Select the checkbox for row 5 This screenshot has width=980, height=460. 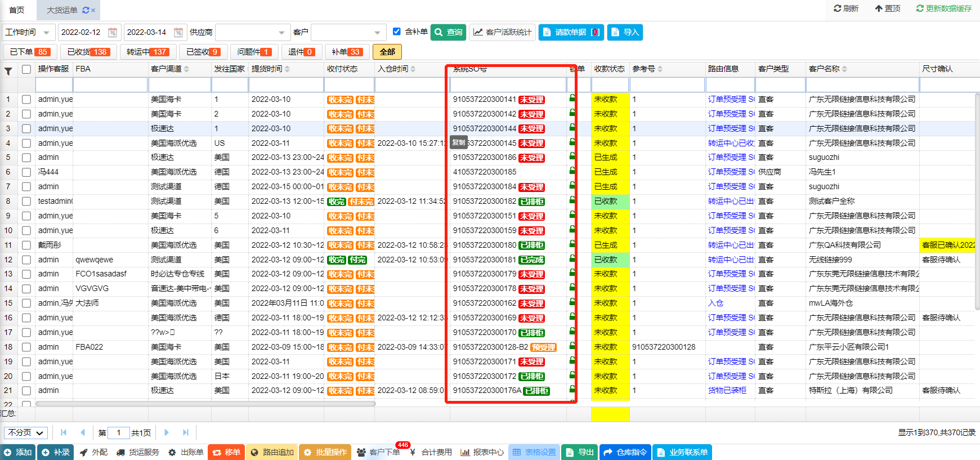[x=26, y=158]
